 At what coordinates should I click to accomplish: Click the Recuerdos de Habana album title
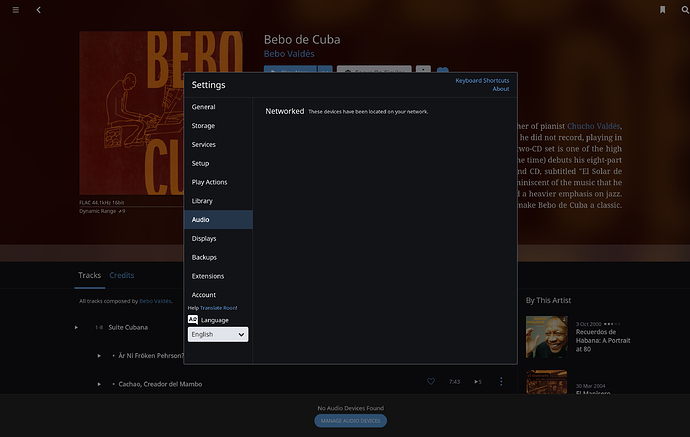coord(603,341)
